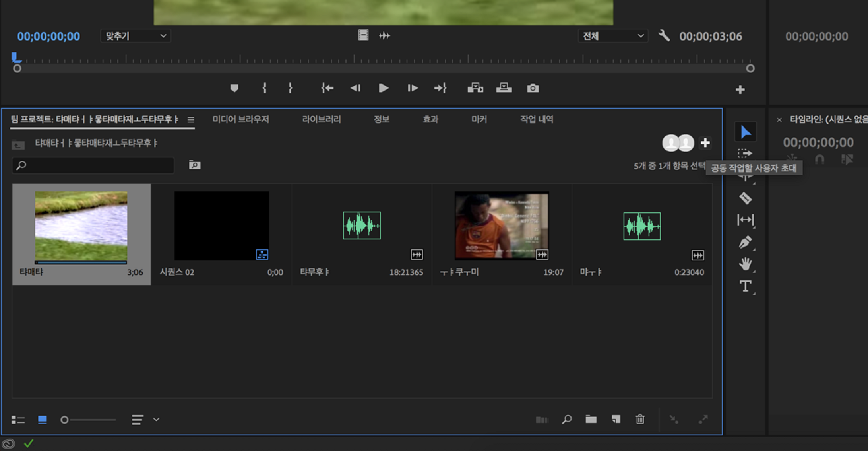The width and height of the screenshot is (868, 451).
Task: Open the 전체 playback resolution dropdown
Action: pos(612,36)
